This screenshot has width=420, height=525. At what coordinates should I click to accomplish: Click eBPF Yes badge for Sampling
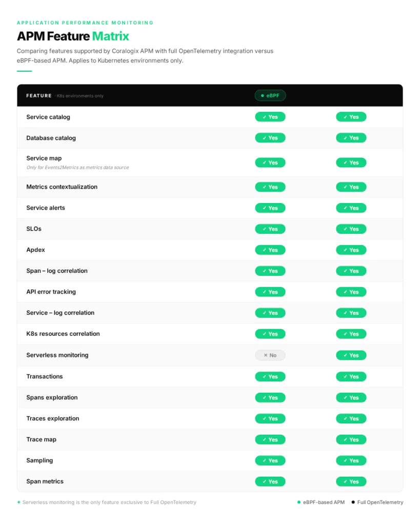(x=270, y=461)
